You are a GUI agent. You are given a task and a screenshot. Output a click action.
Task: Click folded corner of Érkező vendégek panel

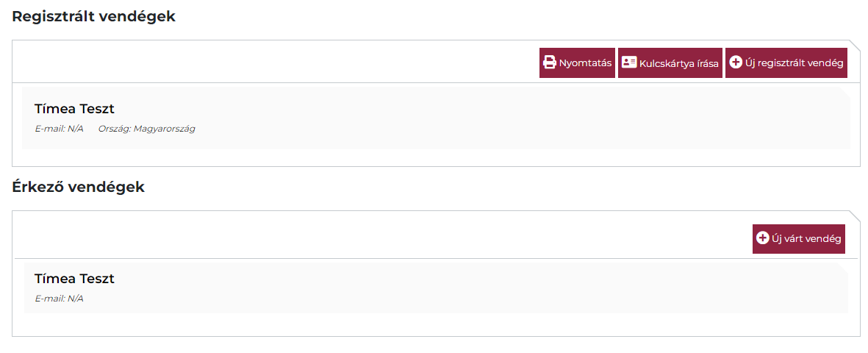[854, 216]
